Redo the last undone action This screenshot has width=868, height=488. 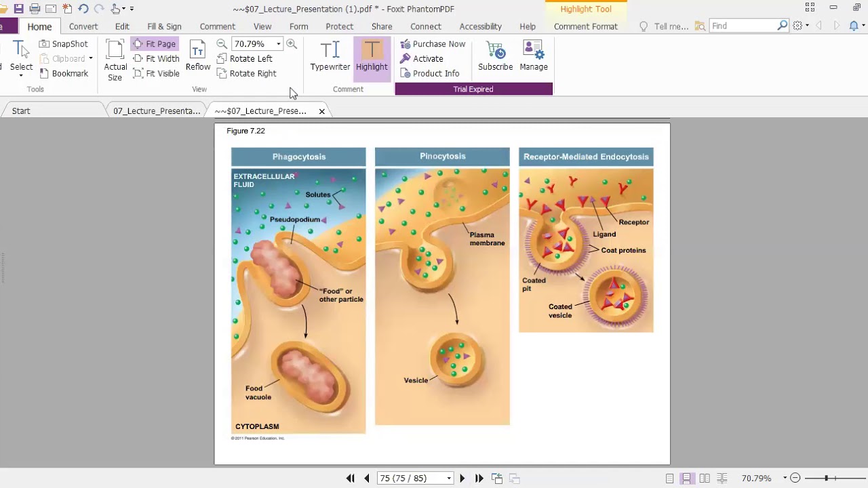99,9
